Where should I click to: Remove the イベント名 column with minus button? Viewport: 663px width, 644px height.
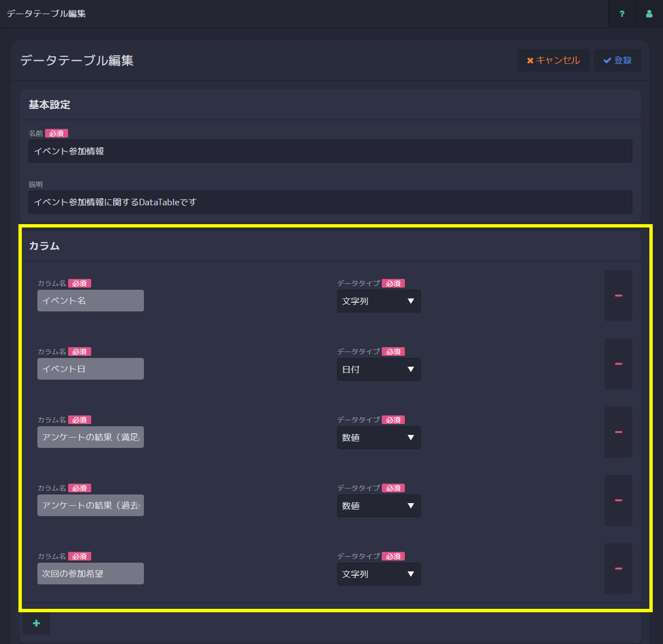[x=618, y=296]
